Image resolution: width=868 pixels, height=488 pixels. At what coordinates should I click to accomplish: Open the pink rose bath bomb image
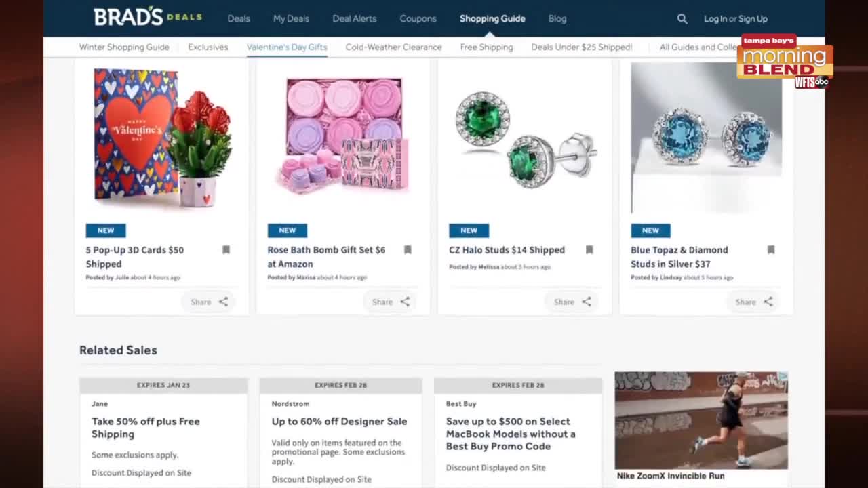[x=343, y=136]
